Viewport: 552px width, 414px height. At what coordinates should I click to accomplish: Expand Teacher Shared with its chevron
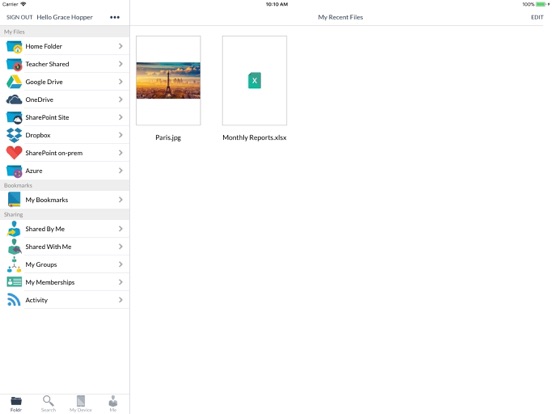pos(120,64)
